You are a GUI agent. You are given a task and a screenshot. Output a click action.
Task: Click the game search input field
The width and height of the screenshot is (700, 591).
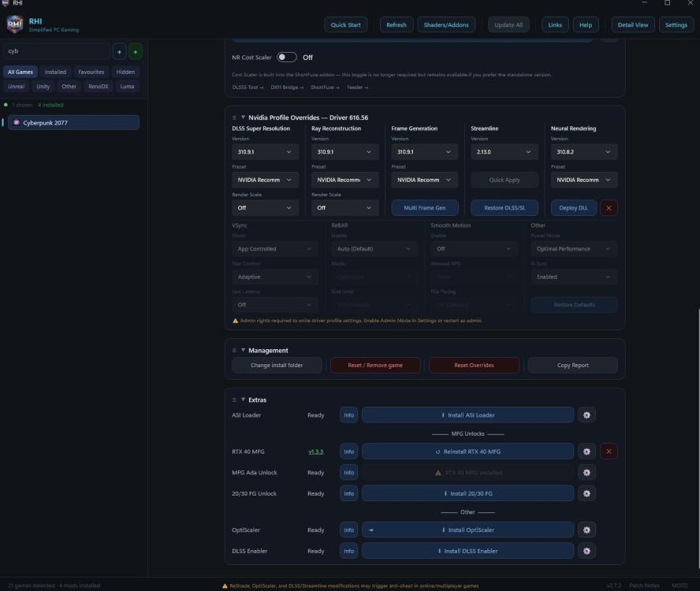click(x=57, y=51)
